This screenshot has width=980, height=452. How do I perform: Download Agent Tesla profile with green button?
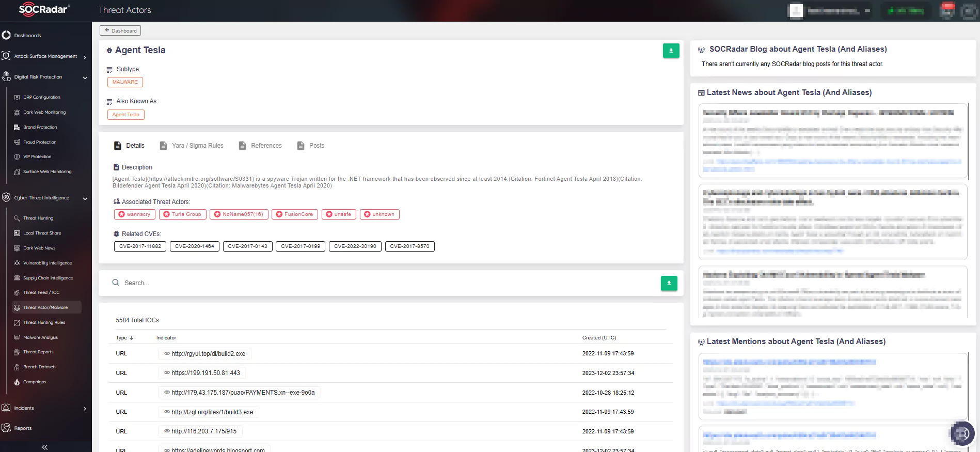(671, 51)
